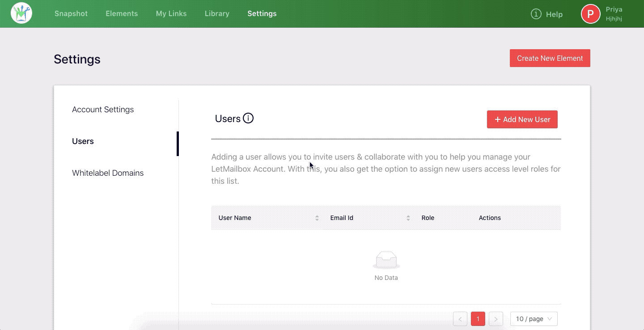Open My Links in navigation
This screenshot has width=644, height=330.
click(x=171, y=13)
